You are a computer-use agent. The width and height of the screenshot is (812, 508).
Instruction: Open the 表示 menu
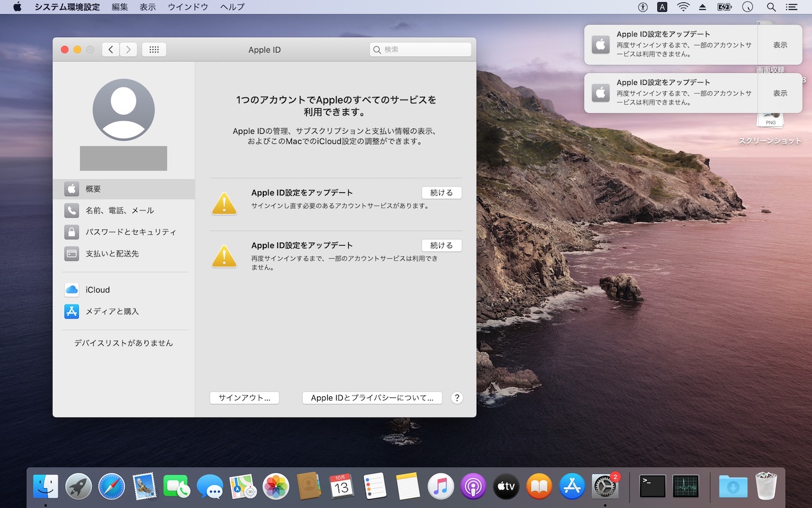tap(147, 7)
